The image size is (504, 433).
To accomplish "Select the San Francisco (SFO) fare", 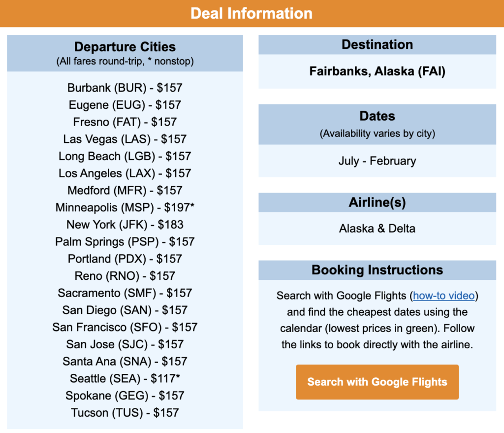I will [125, 327].
